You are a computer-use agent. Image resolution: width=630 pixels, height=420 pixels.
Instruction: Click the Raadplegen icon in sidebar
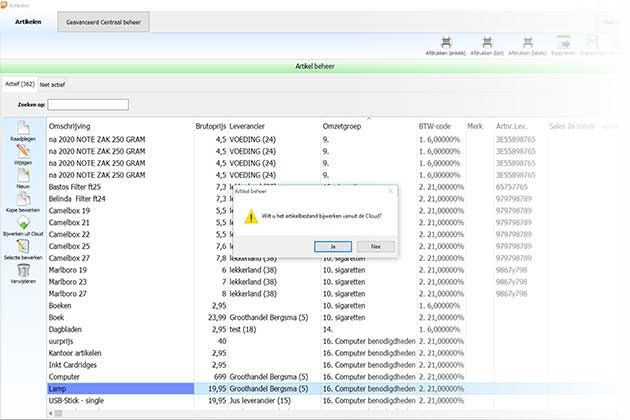[22, 127]
